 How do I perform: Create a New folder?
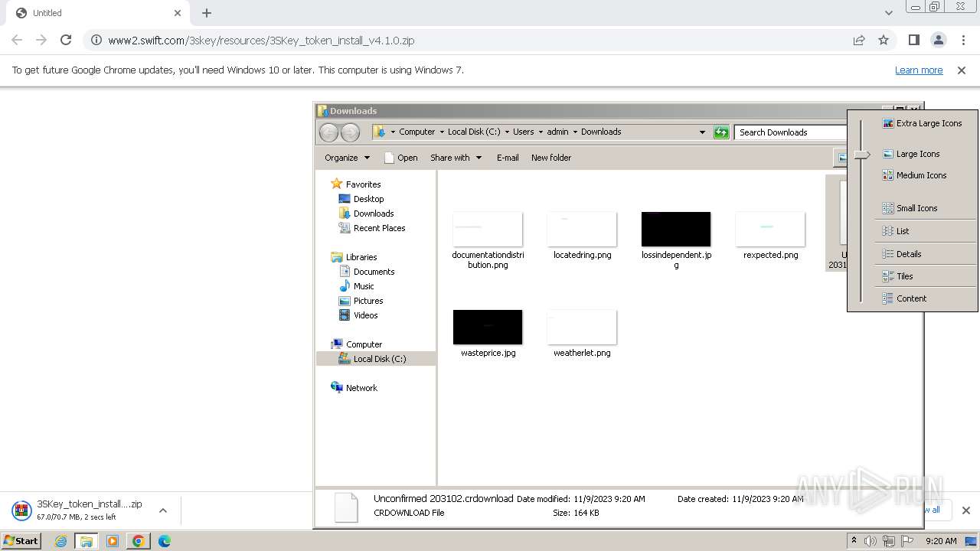tap(551, 158)
